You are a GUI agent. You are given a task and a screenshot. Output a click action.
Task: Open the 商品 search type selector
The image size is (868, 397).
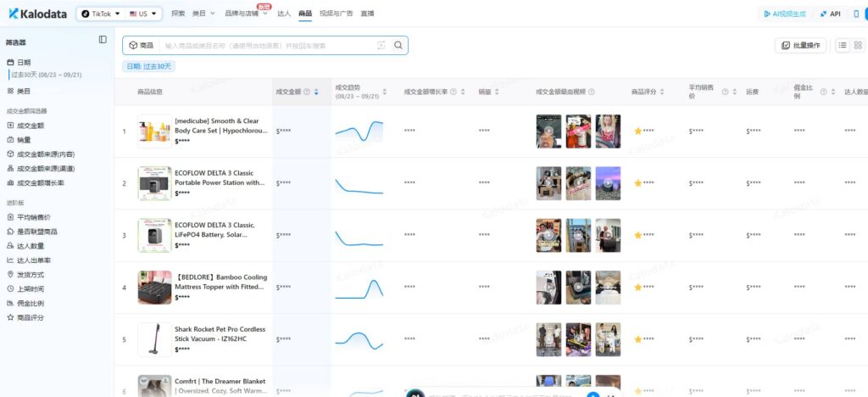[x=142, y=46]
